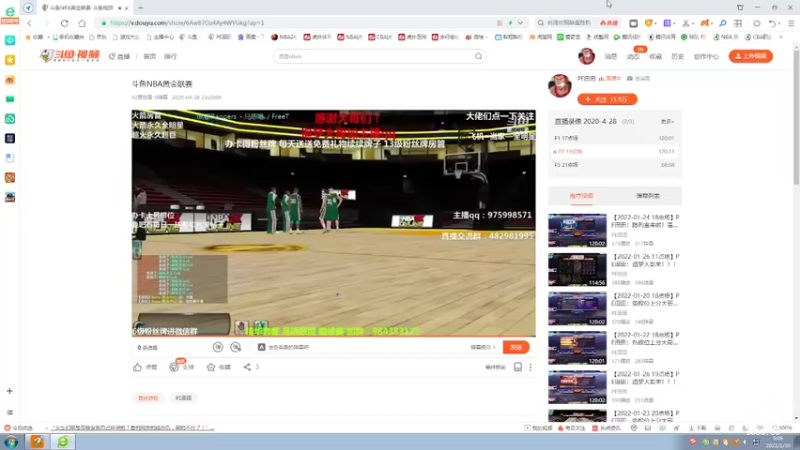Click the orange upload video button
This screenshot has width=800, height=450.
coord(751,56)
